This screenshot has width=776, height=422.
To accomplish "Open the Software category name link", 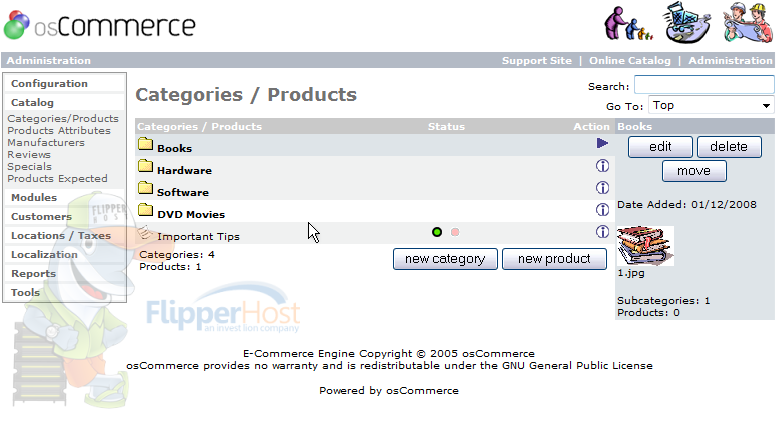I will pos(183,192).
